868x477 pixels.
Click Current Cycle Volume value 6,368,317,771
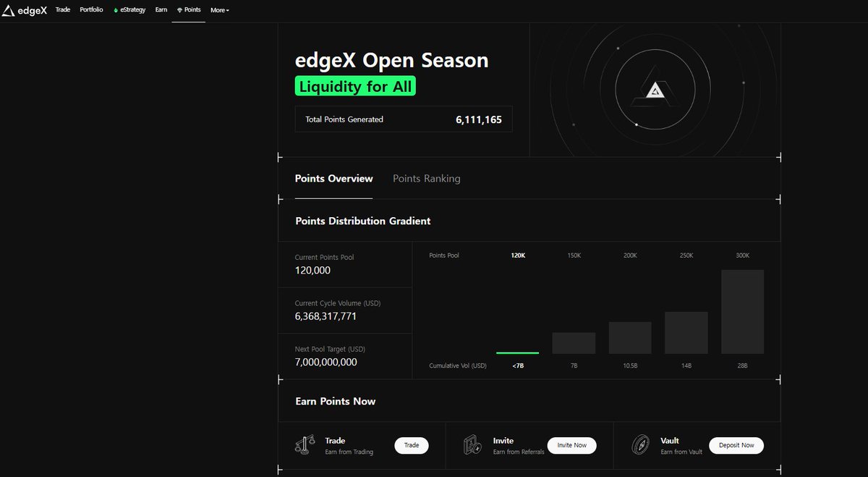pos(325,316)
